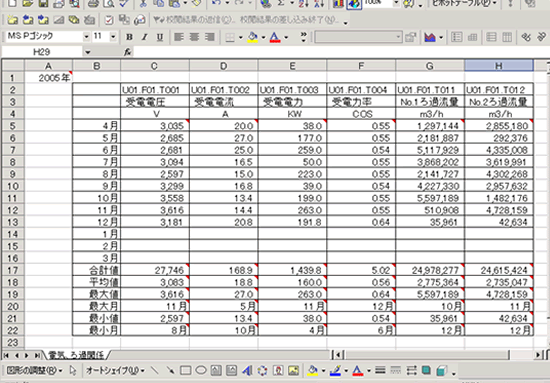This screenshot has height=383, width=550.
Task: Click the Center align icon
Action: [x=194, y=37]
